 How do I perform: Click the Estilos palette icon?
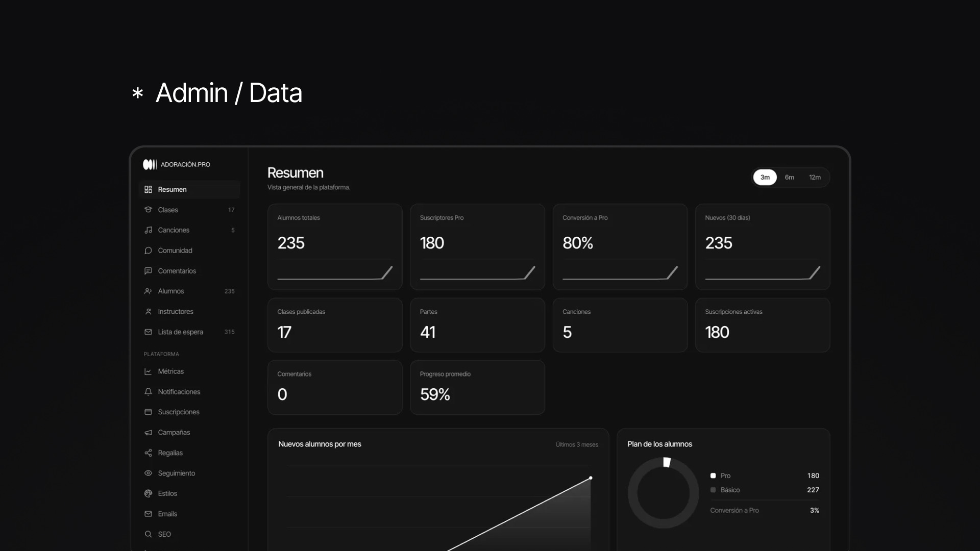pyautogui.click(x=148, y=493)
